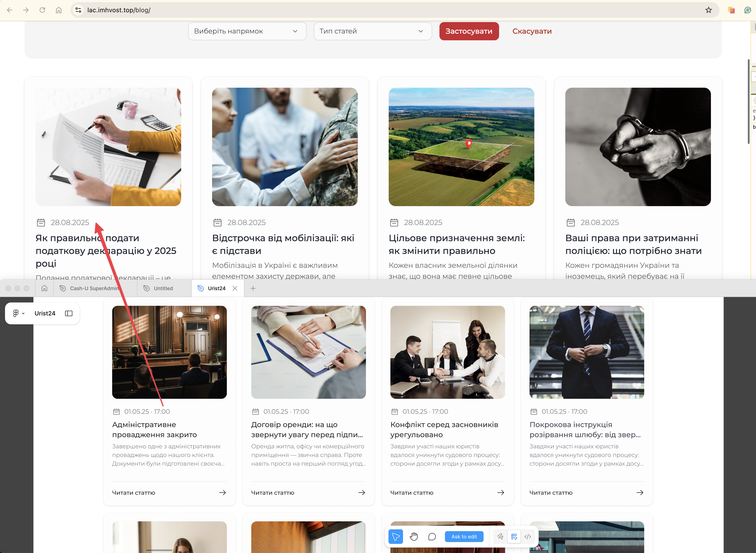Add a new Figma tab with plus
The width and height of the screenshot is (756, 553).
click(253, 288)
